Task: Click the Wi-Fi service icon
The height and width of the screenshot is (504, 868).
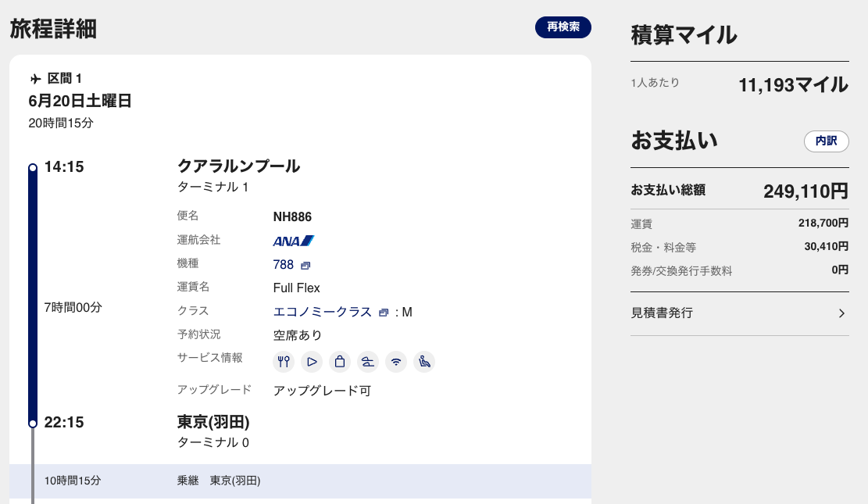Action: tap(396, 362)
